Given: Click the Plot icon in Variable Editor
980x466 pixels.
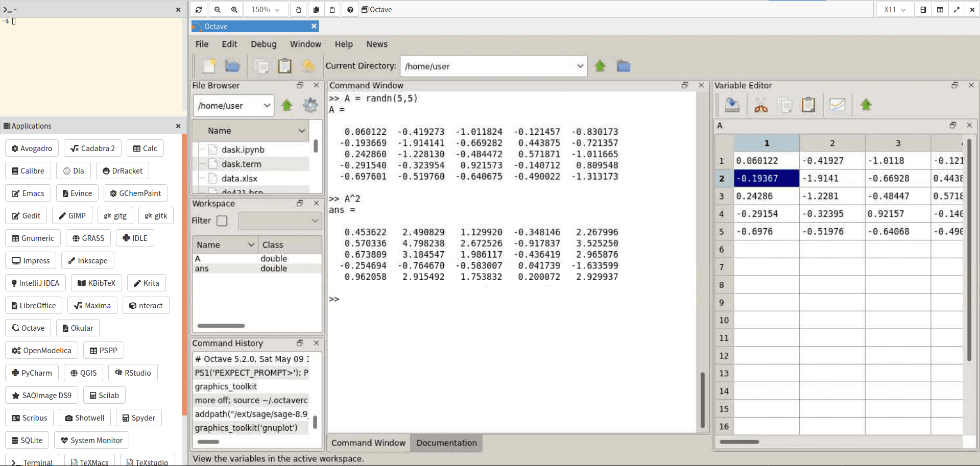Looking at the screenshot, I should point(836,105).
